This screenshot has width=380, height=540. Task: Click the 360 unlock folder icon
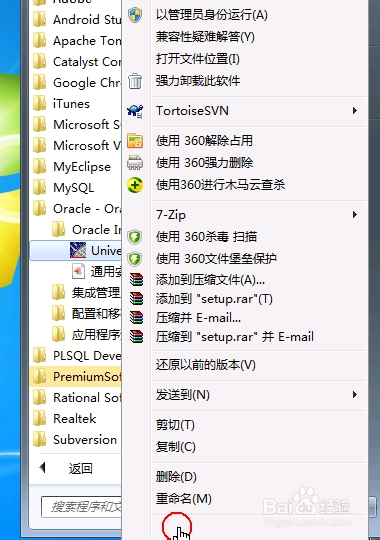click(x=135, y=141)
